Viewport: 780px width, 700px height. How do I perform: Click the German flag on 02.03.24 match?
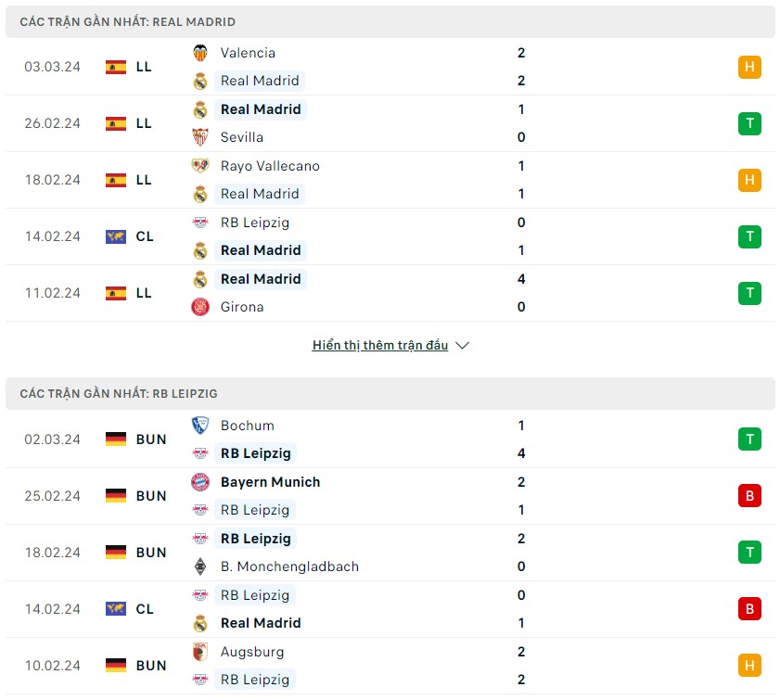116,439
